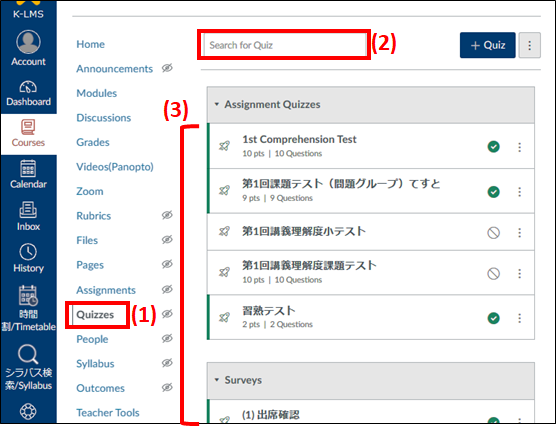Open the Dashboard icon in global navigation
Viewport: 556px width, 426px height.
point(28,88)
